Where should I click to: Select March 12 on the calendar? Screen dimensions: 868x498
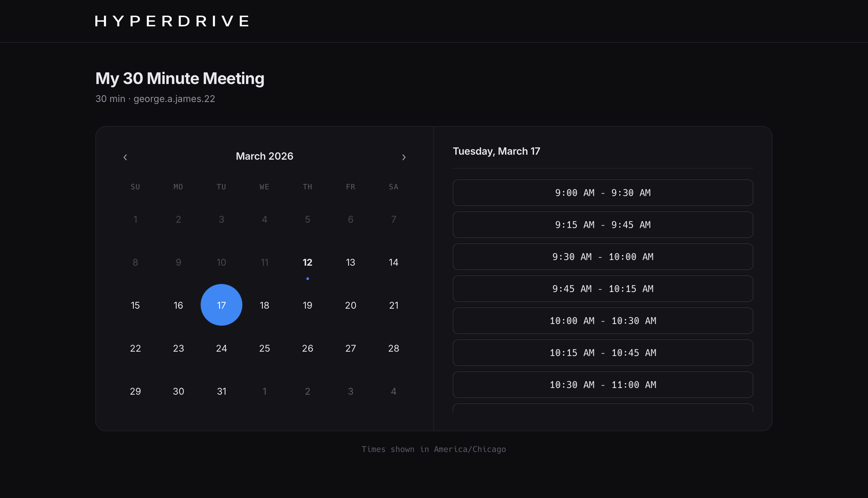click(307, 262)
